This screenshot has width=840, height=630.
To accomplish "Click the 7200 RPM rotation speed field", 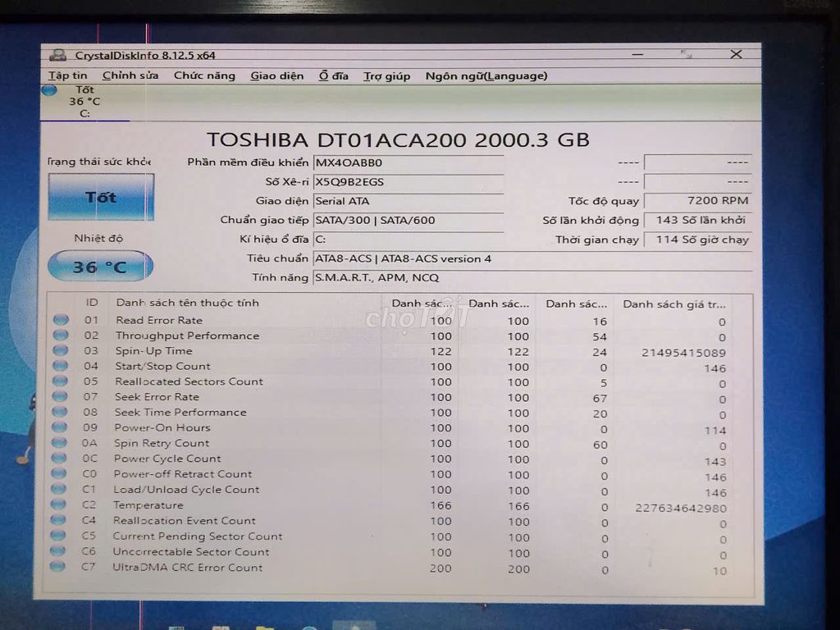I will [697, 201].
